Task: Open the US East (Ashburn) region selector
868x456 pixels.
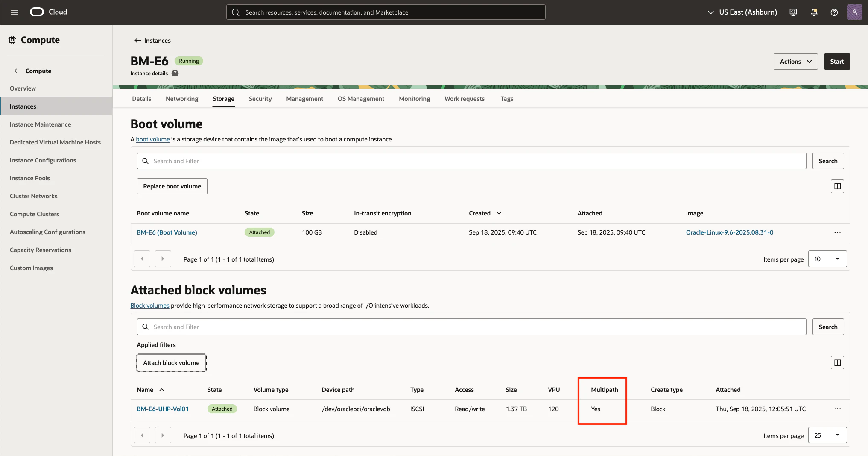Action: tap(742, 12)
